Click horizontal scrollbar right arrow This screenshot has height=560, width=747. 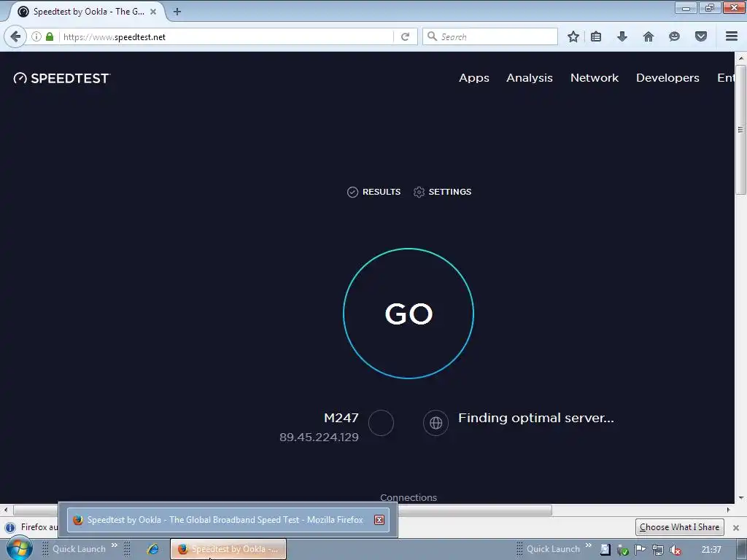(729, 510)
